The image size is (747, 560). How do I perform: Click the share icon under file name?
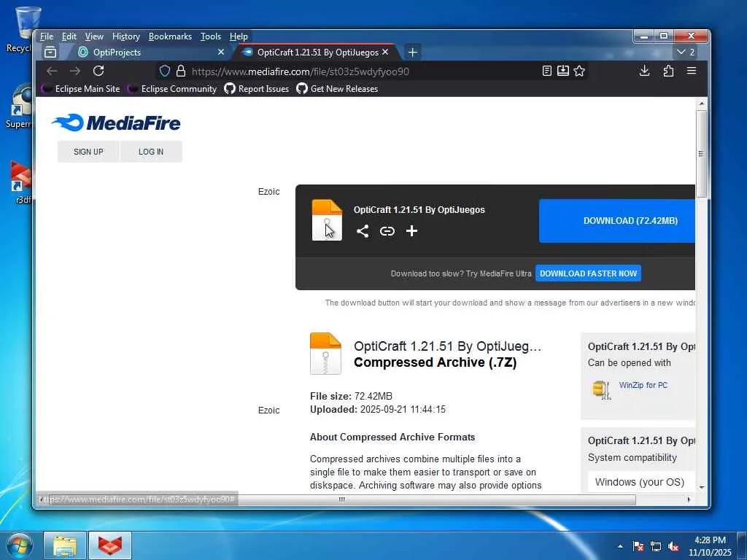(x=363, y=231)
